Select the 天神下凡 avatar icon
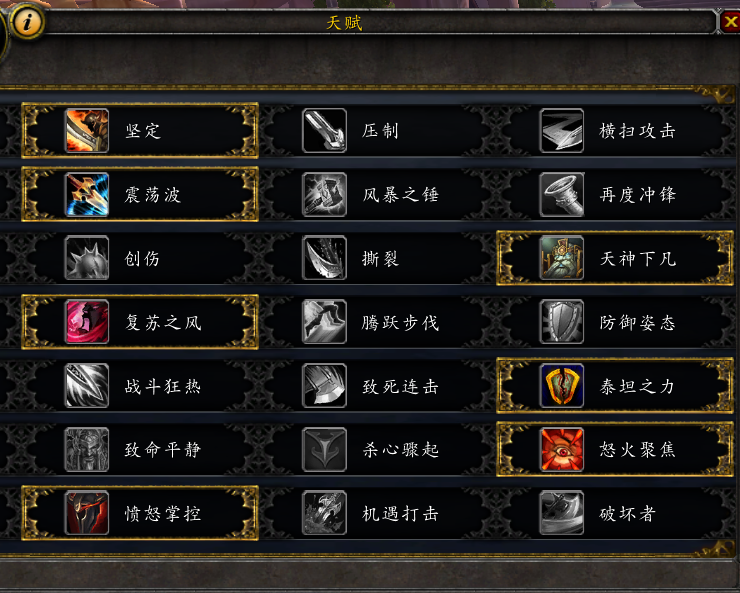This screenshot has height=593, width=740. (562, 258)
